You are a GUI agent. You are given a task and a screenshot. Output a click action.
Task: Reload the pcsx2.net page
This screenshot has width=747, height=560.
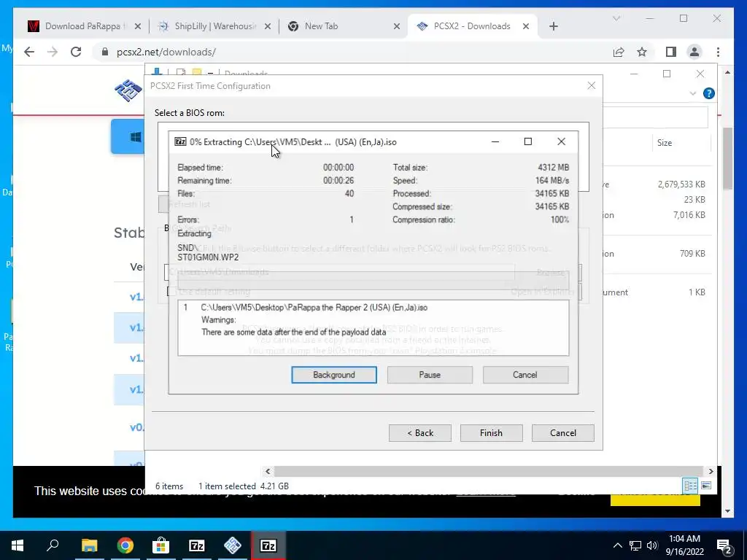pos(76,52)
